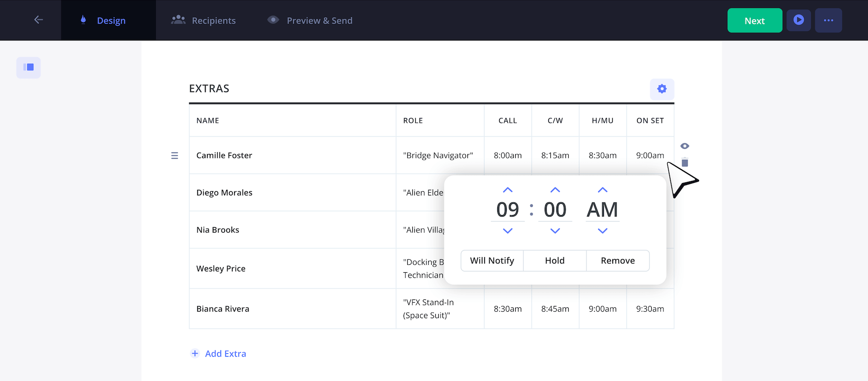The width and height of the screenshot is (868, 381).
Task: Click the Remove button in time picker
Action: pos(617,261)
